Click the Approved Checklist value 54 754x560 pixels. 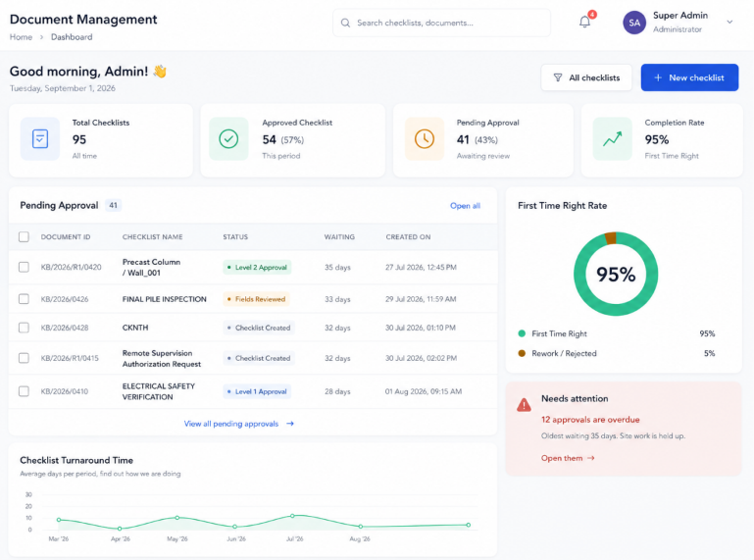(x=269, y=139)
